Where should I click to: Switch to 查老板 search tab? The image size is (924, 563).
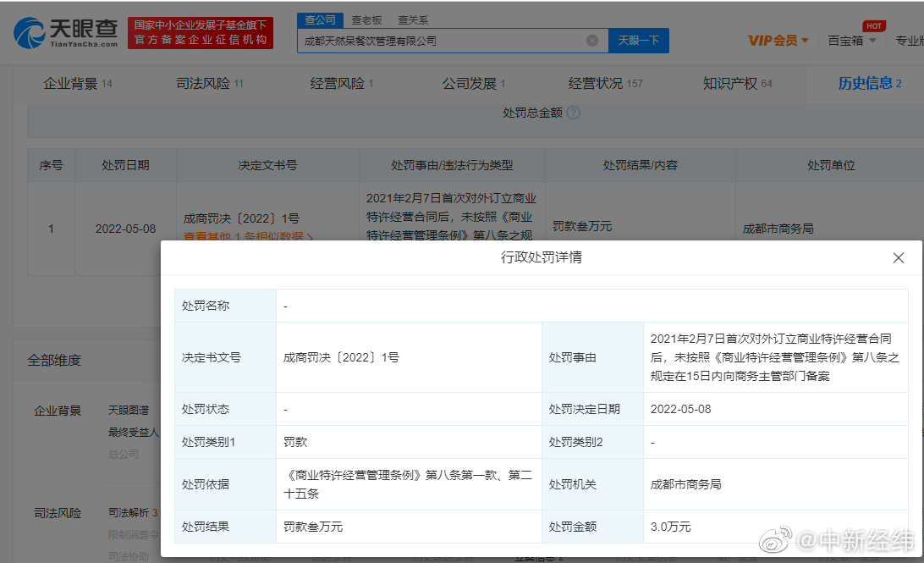pos(366,20)
